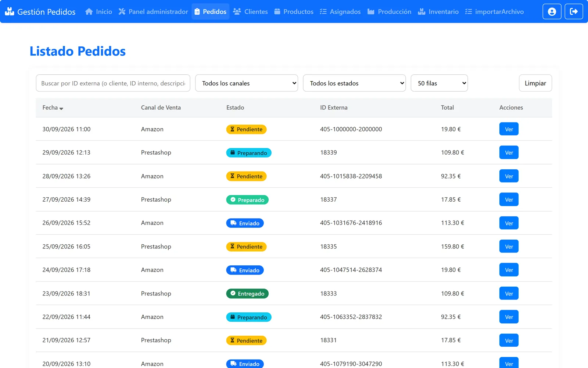Click date 23/09/2026 18:31 cell

[x=67, y=294]
